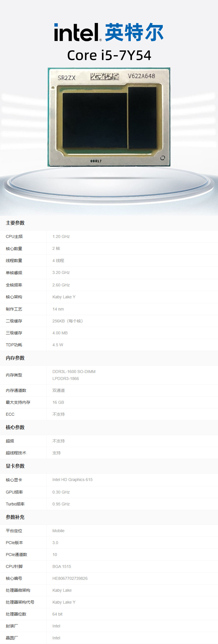The height and width of the screenshot is (644, 218).
Task: Click the 制作工艺 label
Action: point(14,309)
